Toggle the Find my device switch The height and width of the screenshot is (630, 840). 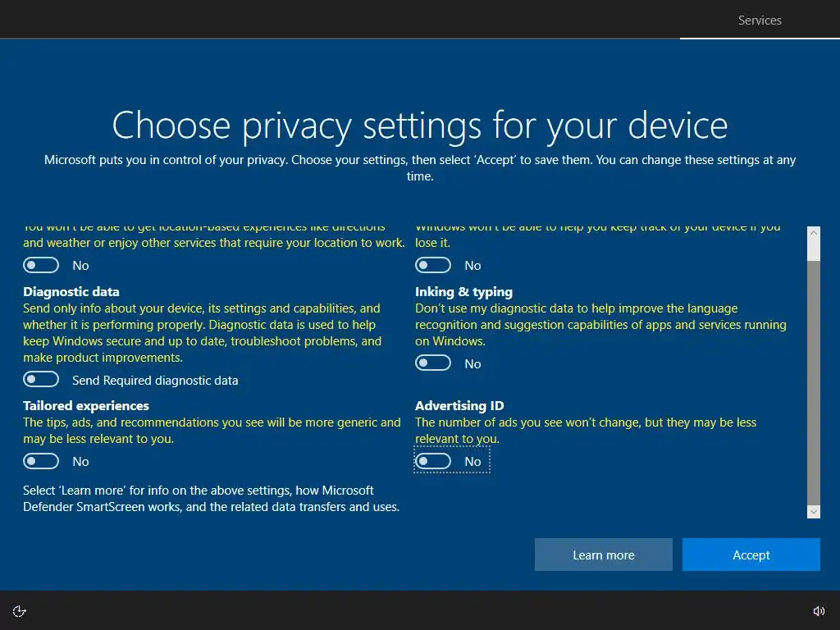coord(433,265)
